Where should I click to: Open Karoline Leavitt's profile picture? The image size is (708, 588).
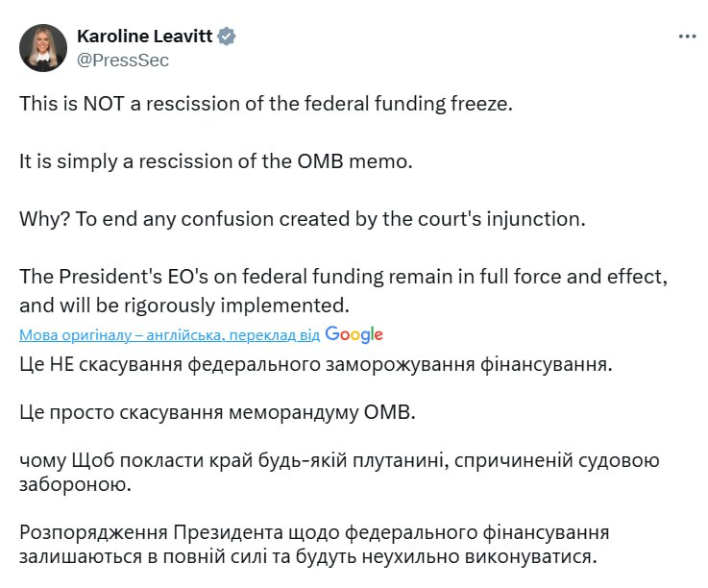[43, 48]
